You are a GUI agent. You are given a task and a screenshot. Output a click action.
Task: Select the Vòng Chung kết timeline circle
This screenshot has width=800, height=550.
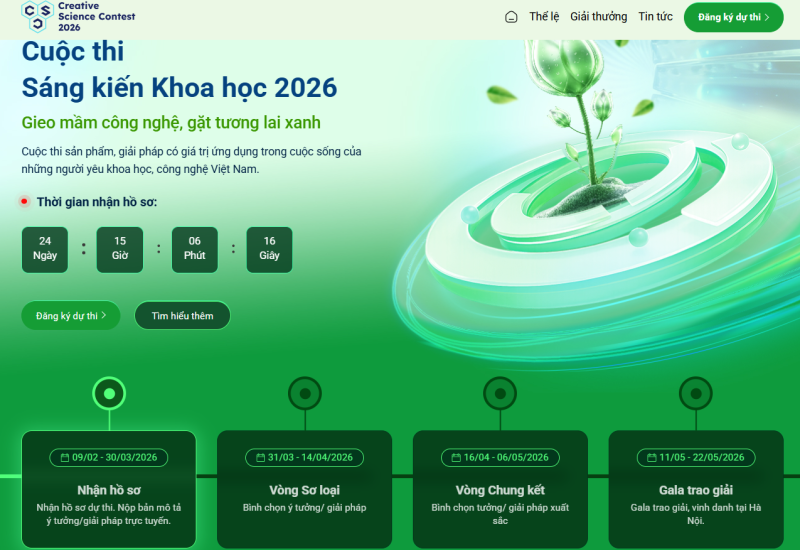click(x=500, y=393)
